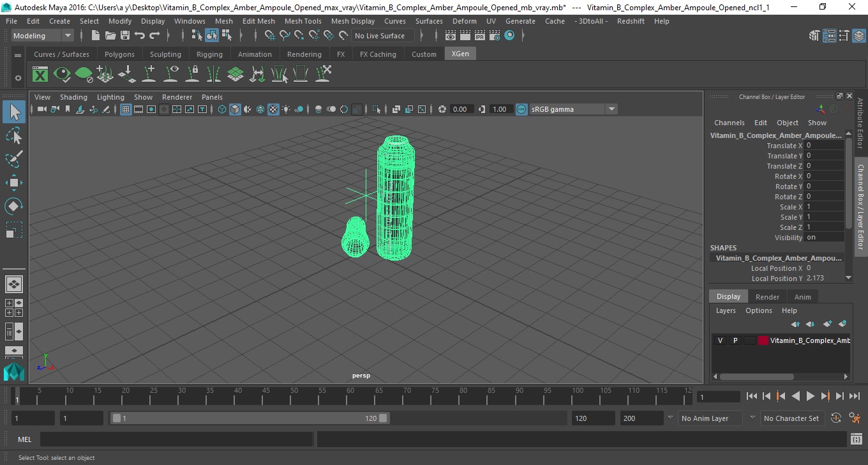Activate the Select tool arrow in toolbox
This screenshot has width=868, height=465.
pyautogui.click(x=14, y=112)
